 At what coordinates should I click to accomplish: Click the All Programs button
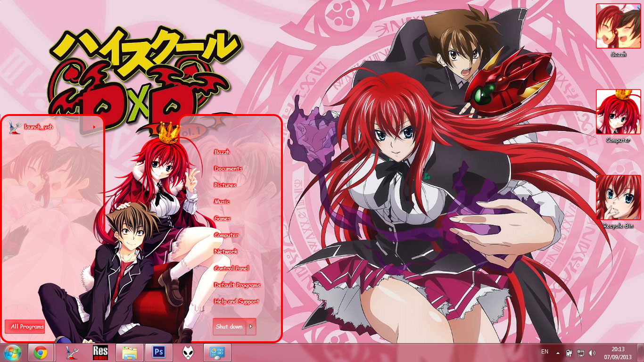25,327
